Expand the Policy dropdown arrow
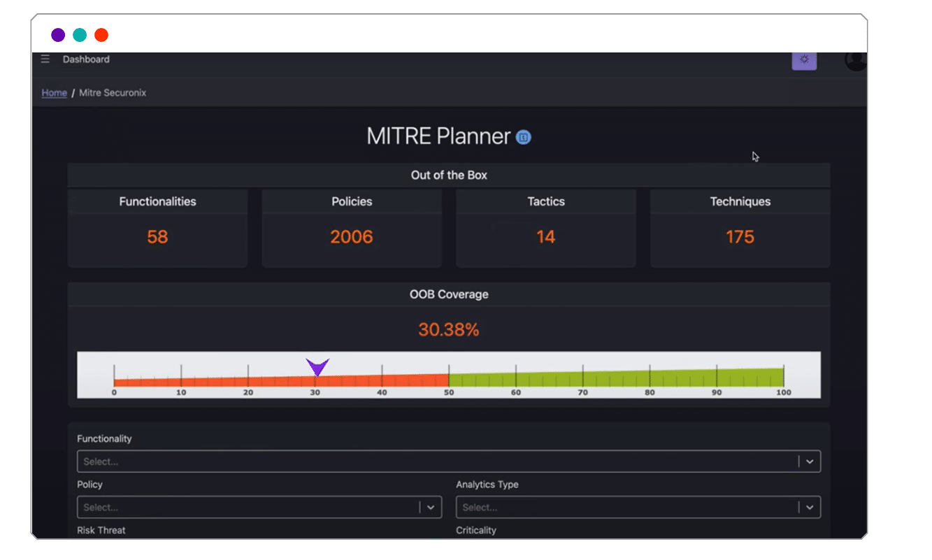 click(x=431, y=508)
